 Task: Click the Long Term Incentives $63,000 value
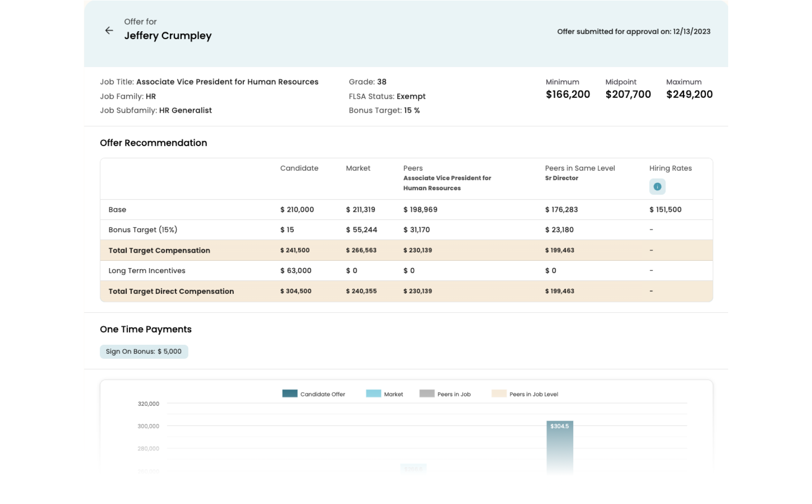[x=295, y=271]
